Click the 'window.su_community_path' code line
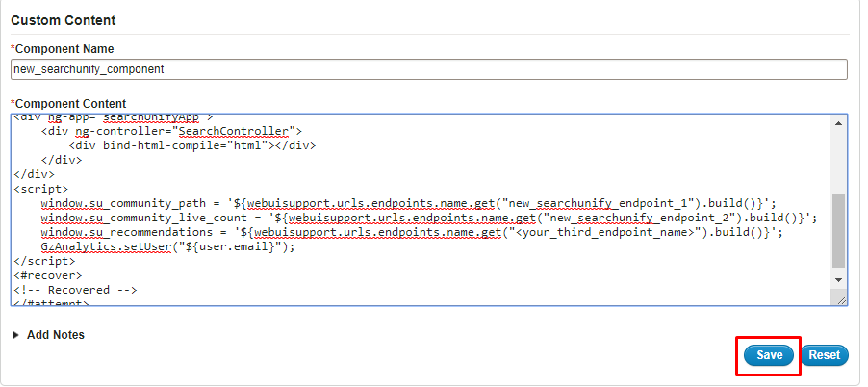This screenshot has width=868, height=387. (409, 203)
